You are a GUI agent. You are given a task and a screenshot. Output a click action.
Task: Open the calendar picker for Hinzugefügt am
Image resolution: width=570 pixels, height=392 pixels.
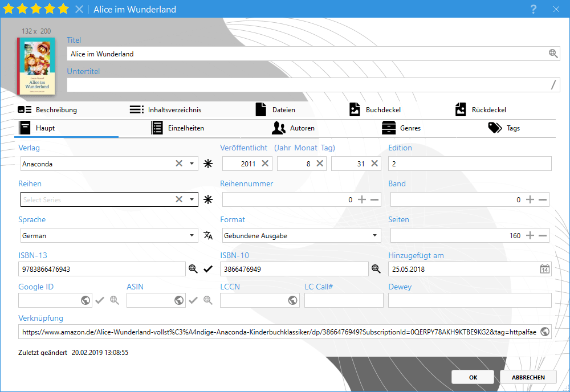click(544, 269)
